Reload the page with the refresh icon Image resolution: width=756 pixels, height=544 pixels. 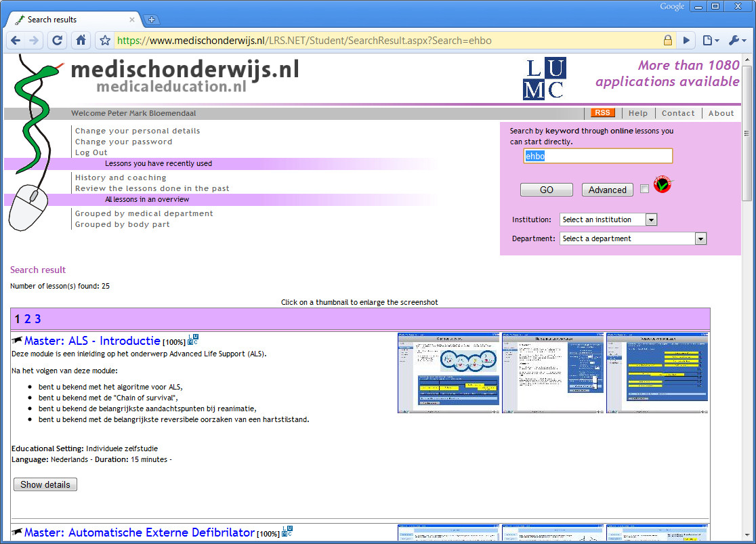coord(57,41)
